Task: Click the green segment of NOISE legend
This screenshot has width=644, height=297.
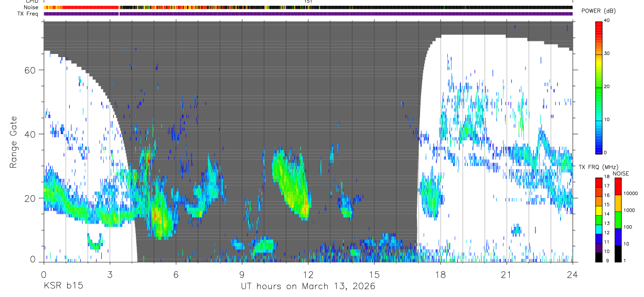Action: 618,219
